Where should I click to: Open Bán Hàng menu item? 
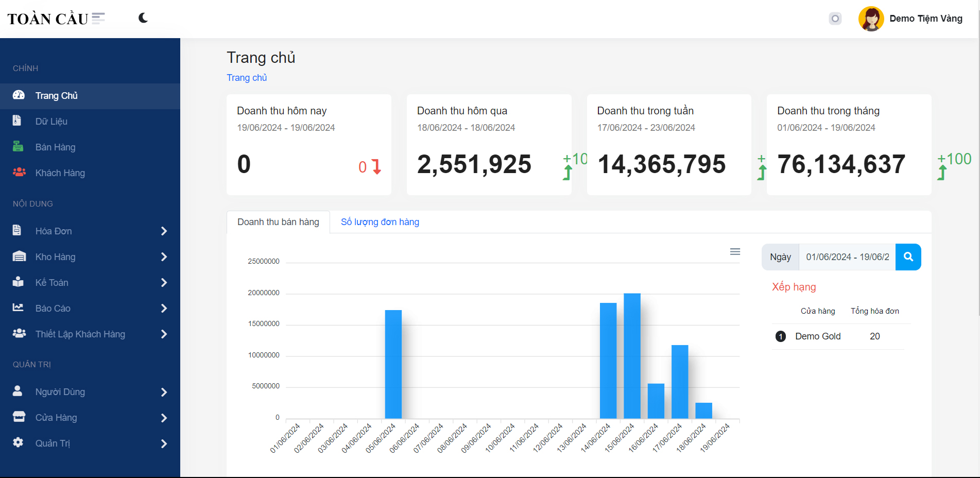click(90, 147)
